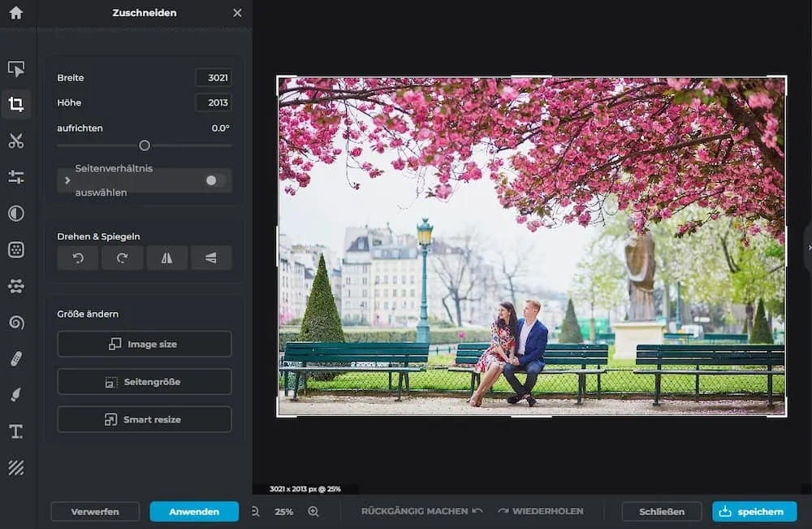Image resolution: width=812 pixels, height=529 pixels.
Task: Click the Breite input field
Action: (x=214, y=78)
